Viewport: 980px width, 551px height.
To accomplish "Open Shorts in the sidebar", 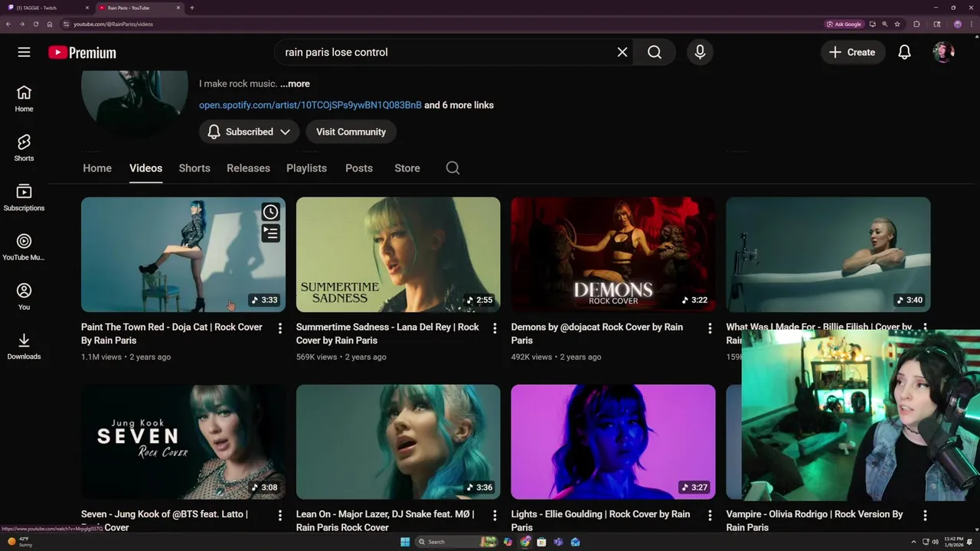I will tap(24, 148).
